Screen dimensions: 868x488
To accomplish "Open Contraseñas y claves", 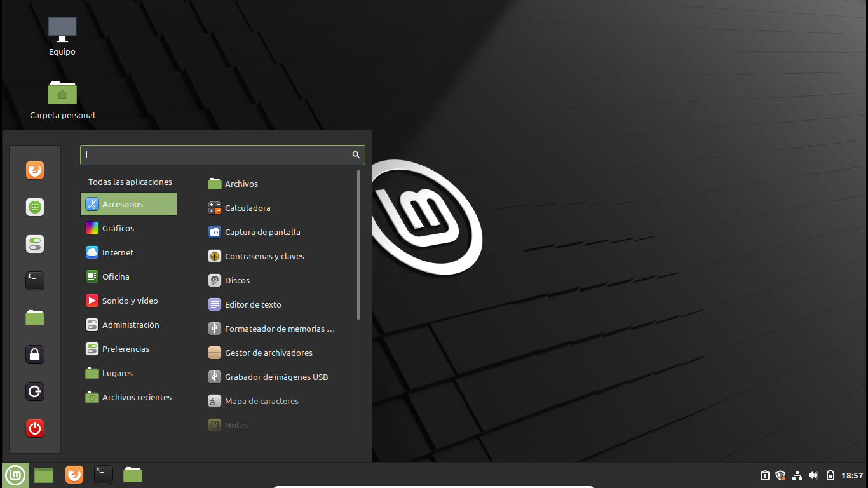I will coord(280,256).
